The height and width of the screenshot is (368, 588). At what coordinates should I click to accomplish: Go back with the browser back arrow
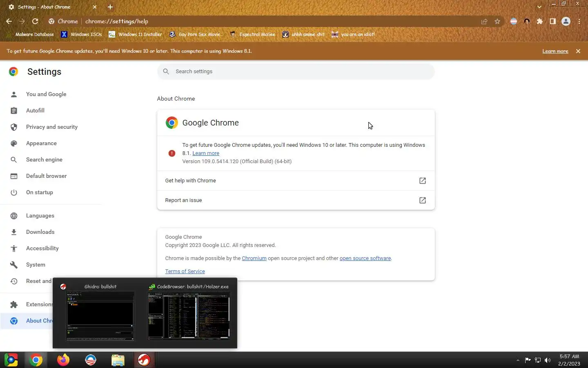point(9,21)
